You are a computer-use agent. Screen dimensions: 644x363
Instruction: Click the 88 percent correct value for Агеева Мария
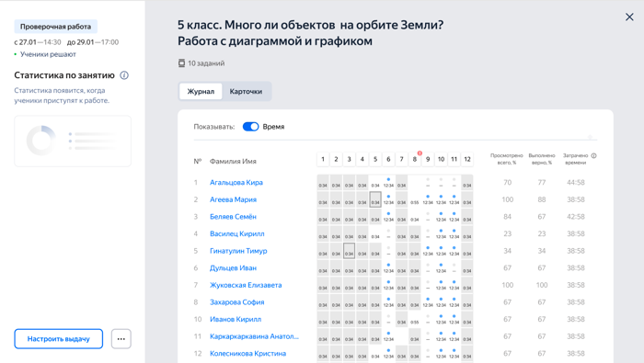[542, 199]
